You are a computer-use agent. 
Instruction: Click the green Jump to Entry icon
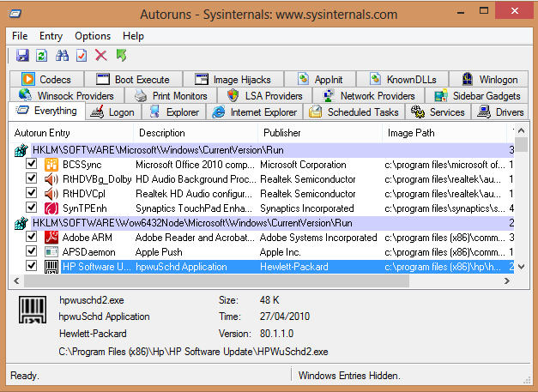pyautogui.click(x=121, y=55)
